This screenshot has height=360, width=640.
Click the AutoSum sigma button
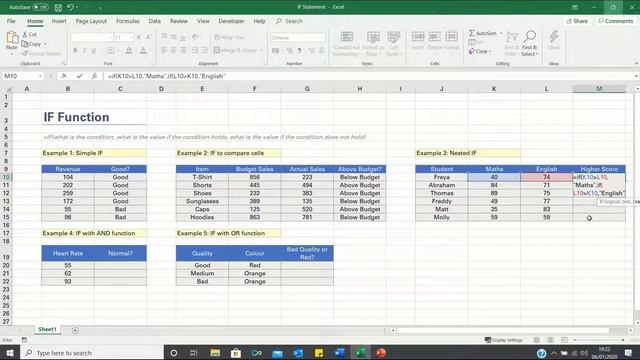pyautogui.click(x=482, y=33)
